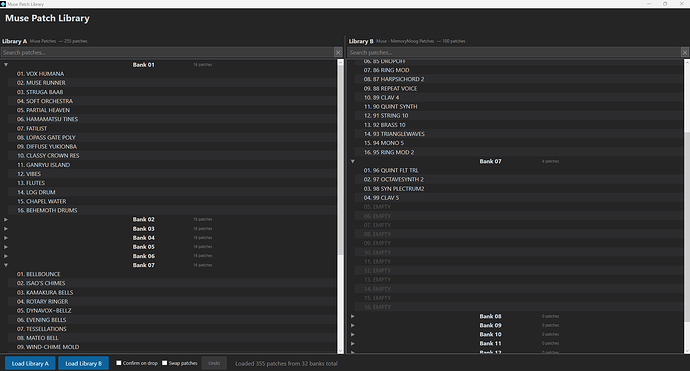Collapse Bank 07 in Library B
Image resolution: width=690 pixels, height=371 pixels.
[353, 161]
